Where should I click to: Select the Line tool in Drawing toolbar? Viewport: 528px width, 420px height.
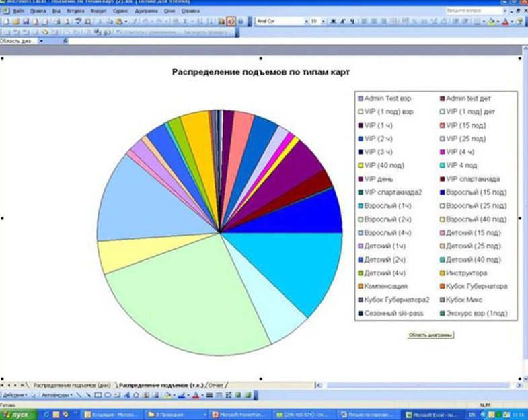click(80, 395)
